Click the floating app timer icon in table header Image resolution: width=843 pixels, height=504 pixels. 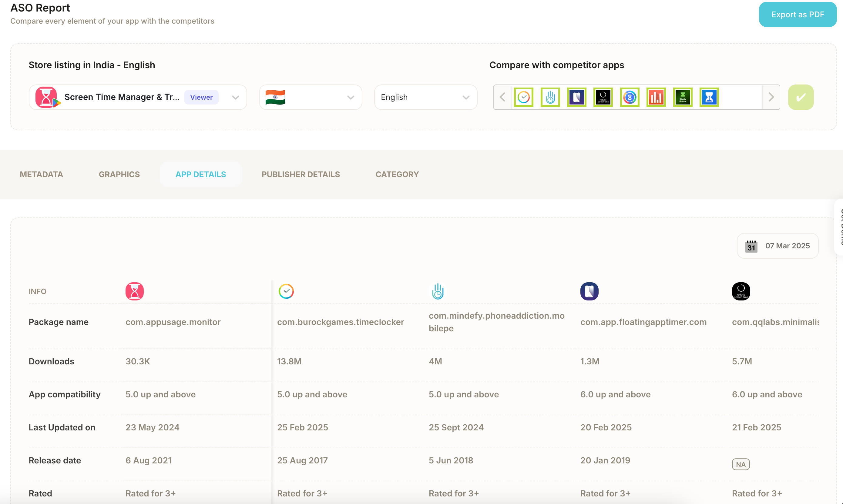(x=589, y=291)
